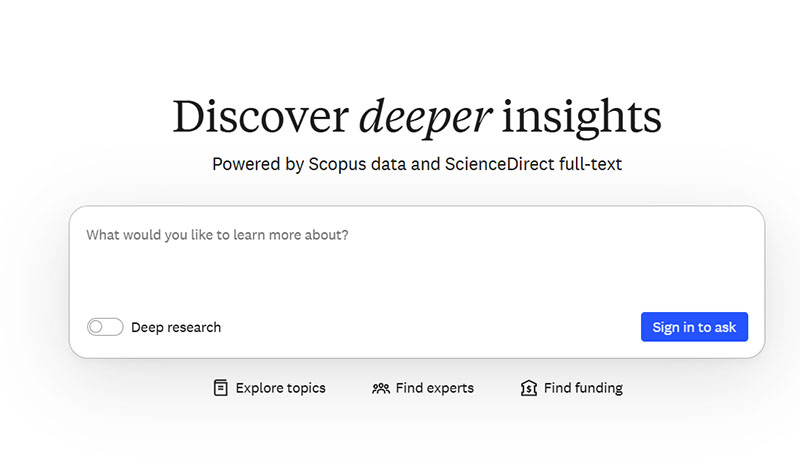Click the word "Discover" in the heading

pos(260,116)
